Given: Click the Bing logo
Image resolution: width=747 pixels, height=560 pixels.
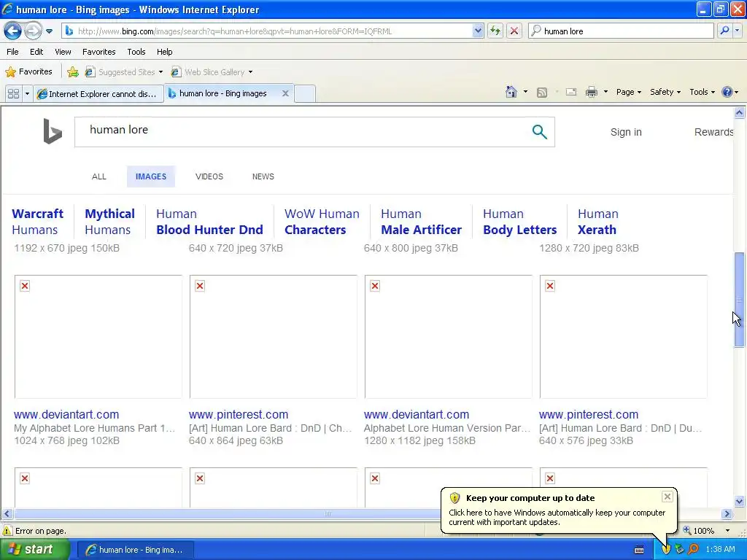Looking at the screenshot, I should [53, 131].
